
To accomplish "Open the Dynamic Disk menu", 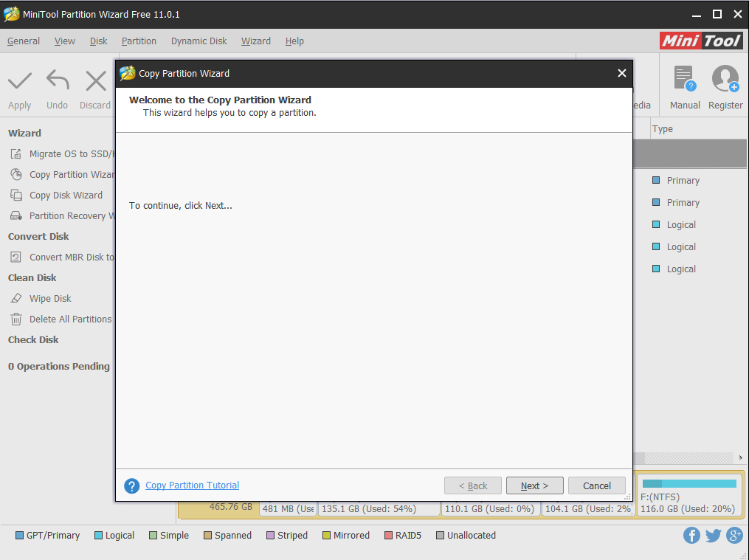I will (199, 41).
